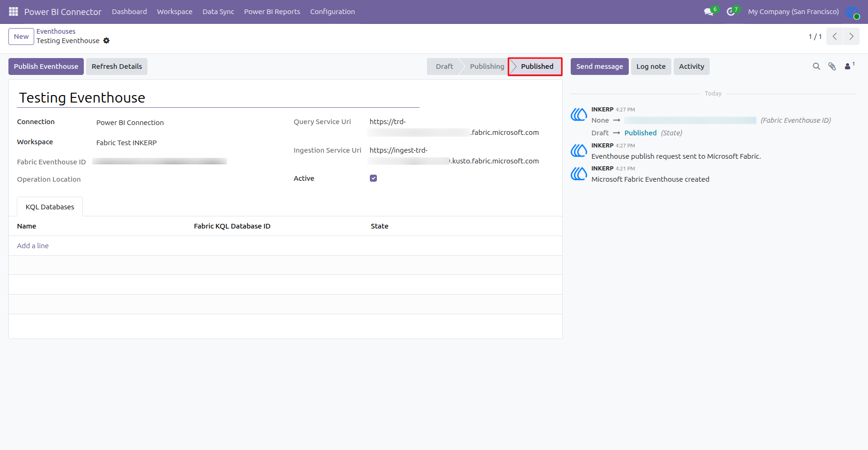
Task: Open the Configuration menu
Action: pos(332,12)
